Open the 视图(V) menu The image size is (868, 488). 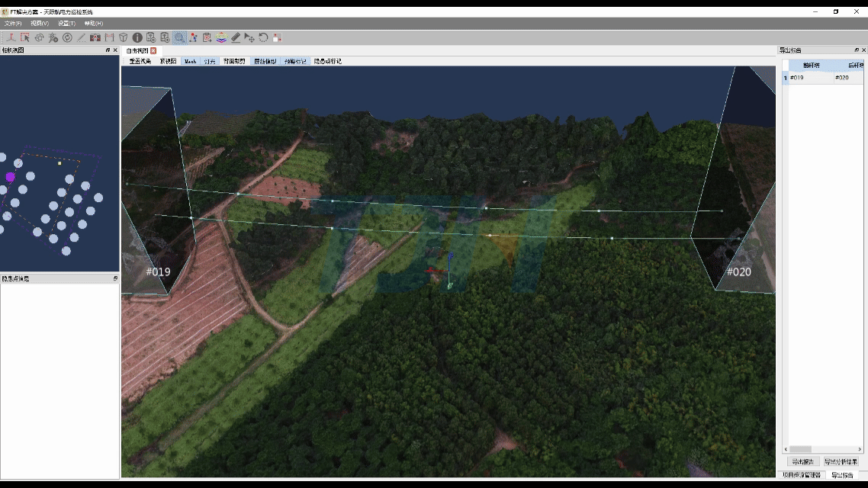pos(40,24)
